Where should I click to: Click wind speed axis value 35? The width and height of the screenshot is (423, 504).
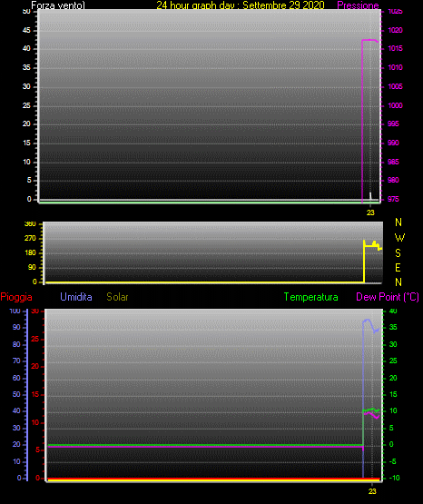(26, 67)
